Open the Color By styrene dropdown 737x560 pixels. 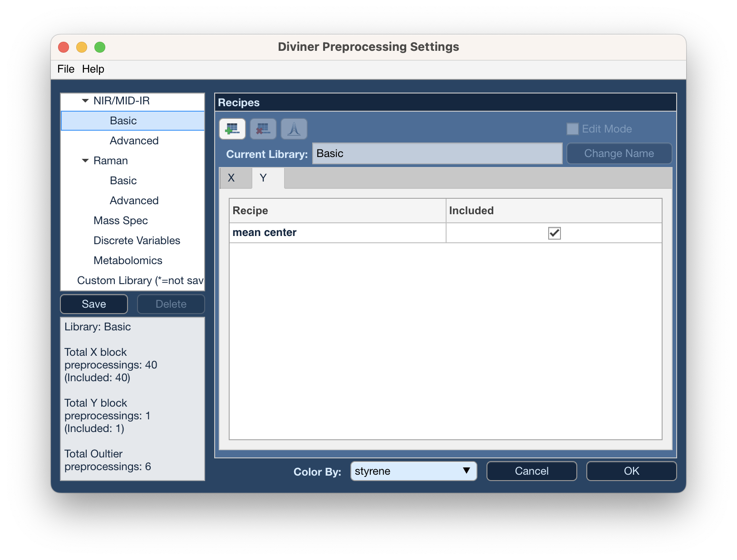click(x=413, y=471)
